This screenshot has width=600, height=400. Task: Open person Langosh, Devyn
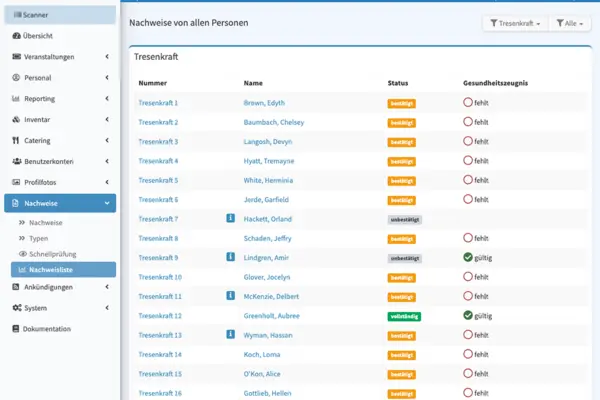(x=268, y=142)
